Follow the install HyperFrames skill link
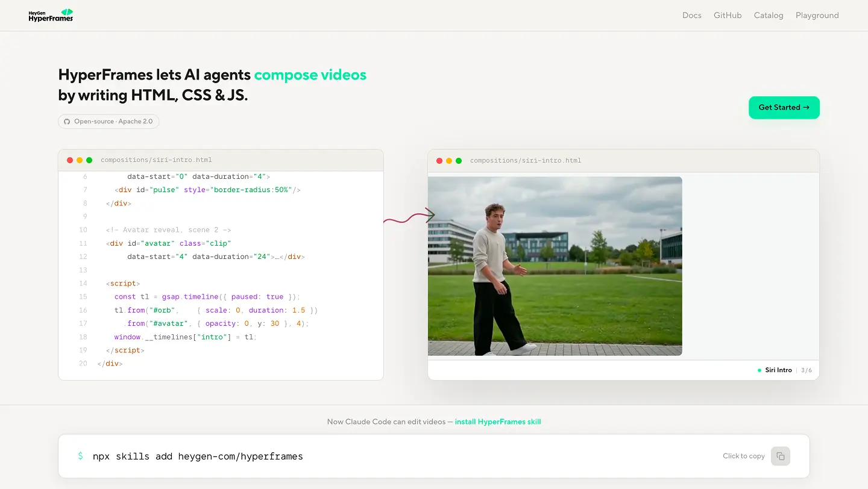This screenshot has width=868, height=489. tap(498, 422)
